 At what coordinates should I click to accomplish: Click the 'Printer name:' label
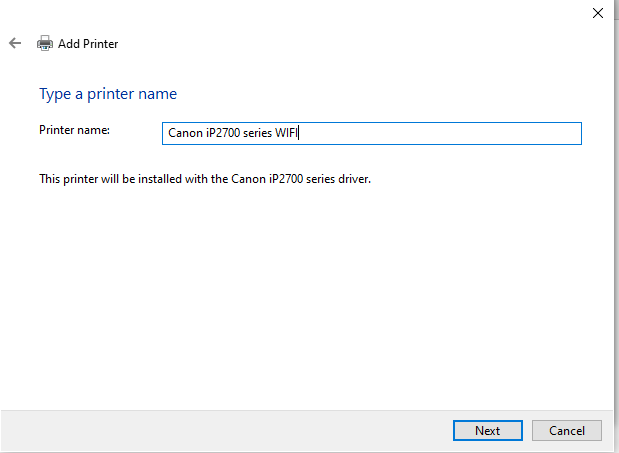pos(74,130)
